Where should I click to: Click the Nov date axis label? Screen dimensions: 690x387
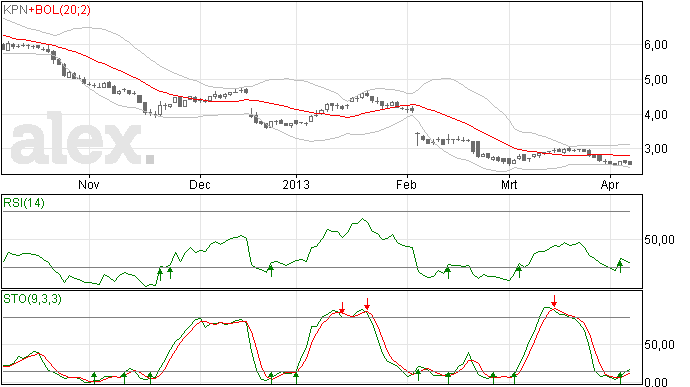89,184
